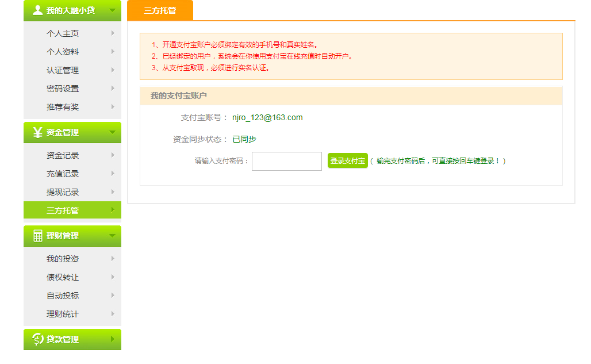
Task: Open 推荐有奖 page
Action: tap(63, 107)
